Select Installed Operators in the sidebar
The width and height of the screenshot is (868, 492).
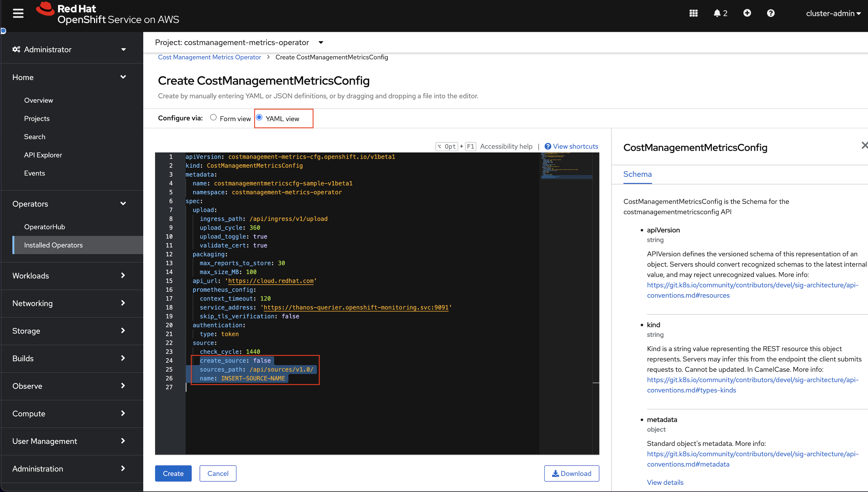point(53,245)
